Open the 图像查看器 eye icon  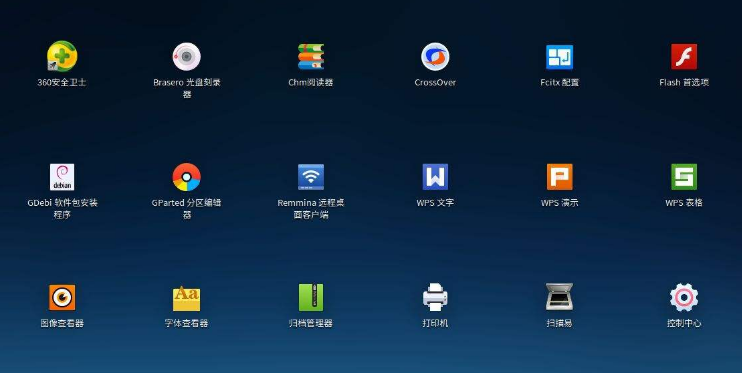point(62,297)
